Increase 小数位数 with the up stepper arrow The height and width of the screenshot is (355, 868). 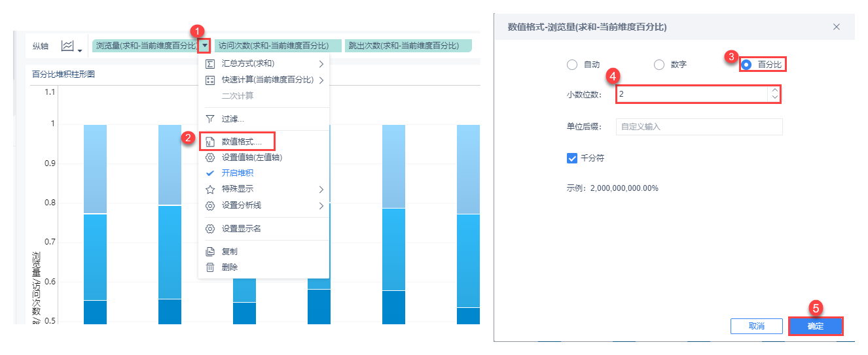[x=775, y=90]
